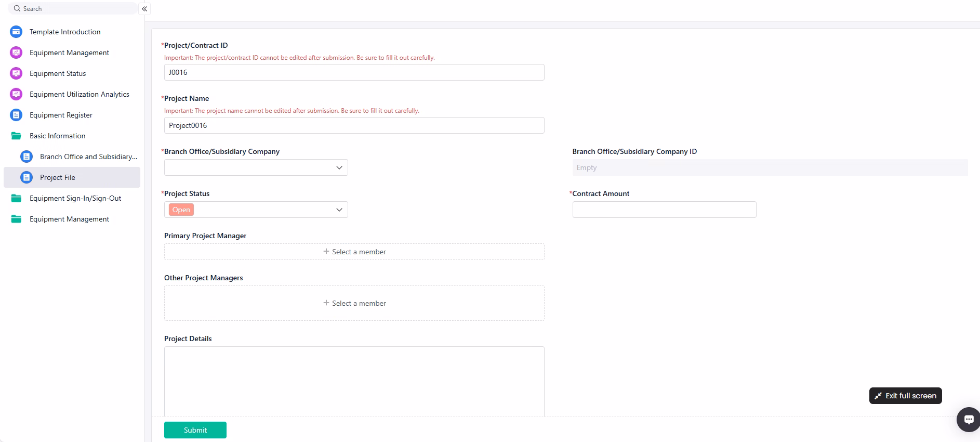Click into the Project Details text area
Screen dimensions: 980x442
tap(354, 381)
